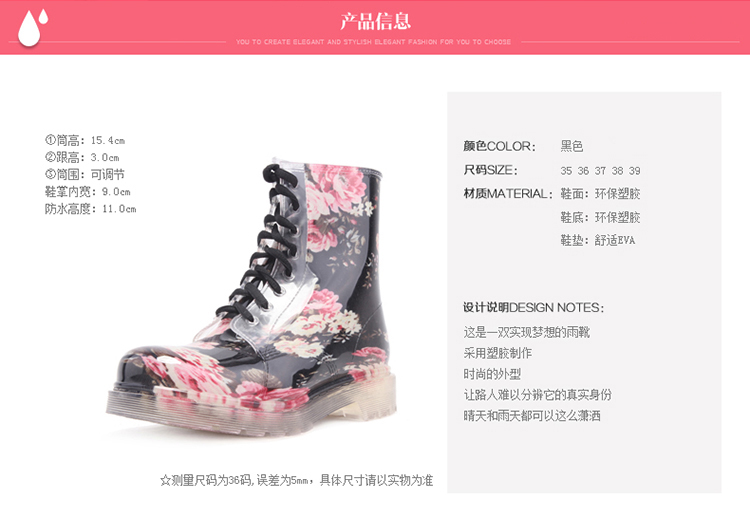Click the white water drop icon

29,29
